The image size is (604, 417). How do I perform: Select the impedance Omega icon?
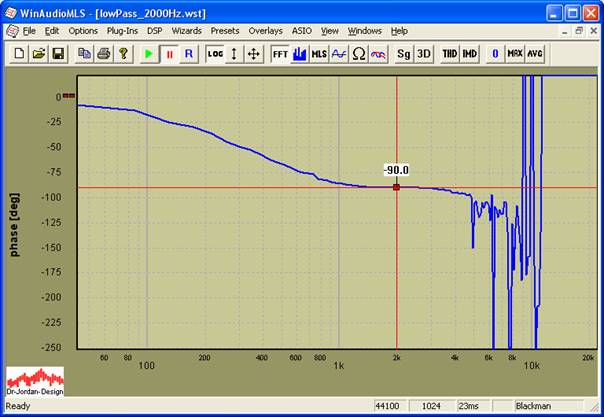tap(358, 54)
